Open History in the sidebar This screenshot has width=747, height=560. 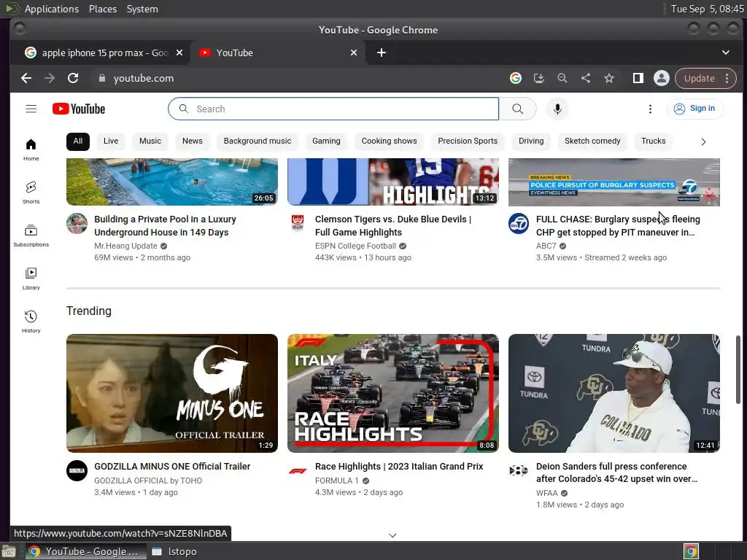click(31, 322)
